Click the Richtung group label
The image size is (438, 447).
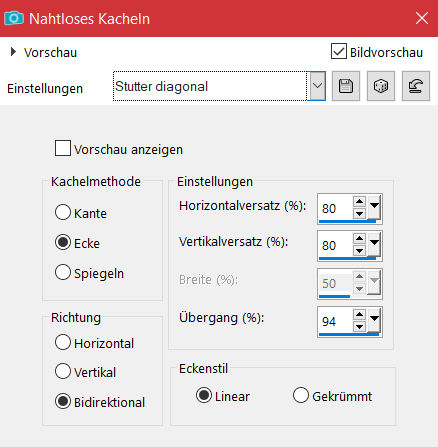(x=76, y=317)
